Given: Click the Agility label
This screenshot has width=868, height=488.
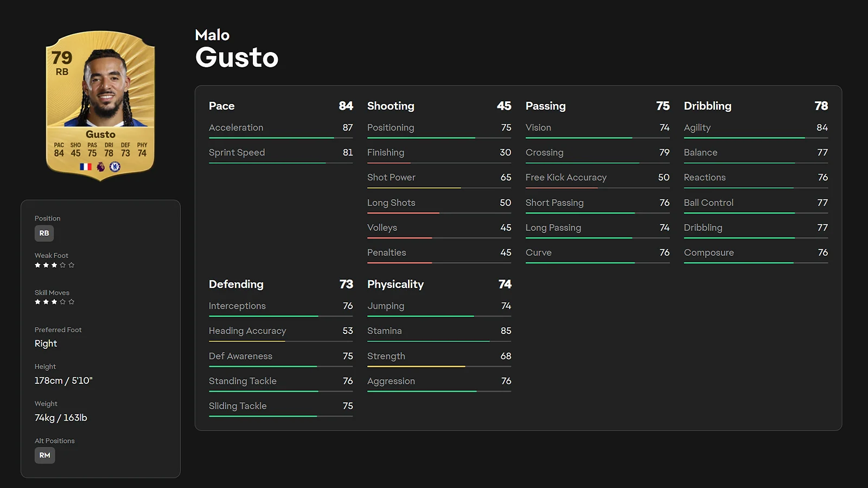Looking at the screenshot, I should pyautogui.click(x=697, y=127).
